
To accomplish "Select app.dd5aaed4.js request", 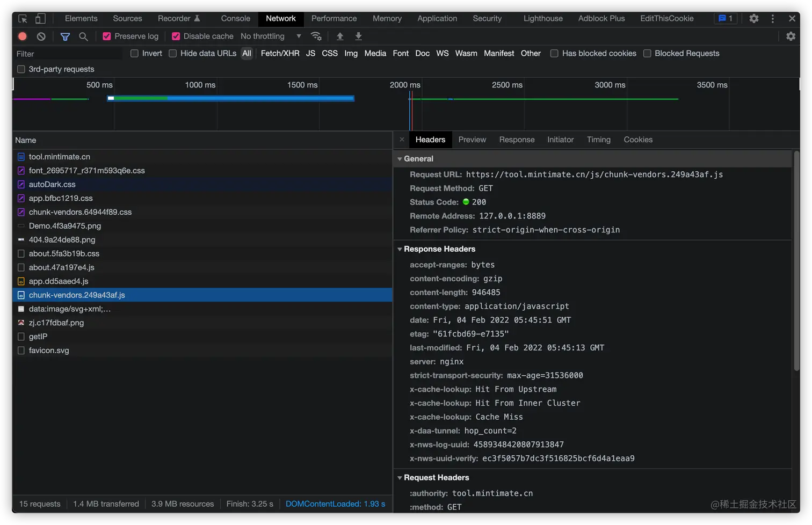I will click(x=202, y=281).
